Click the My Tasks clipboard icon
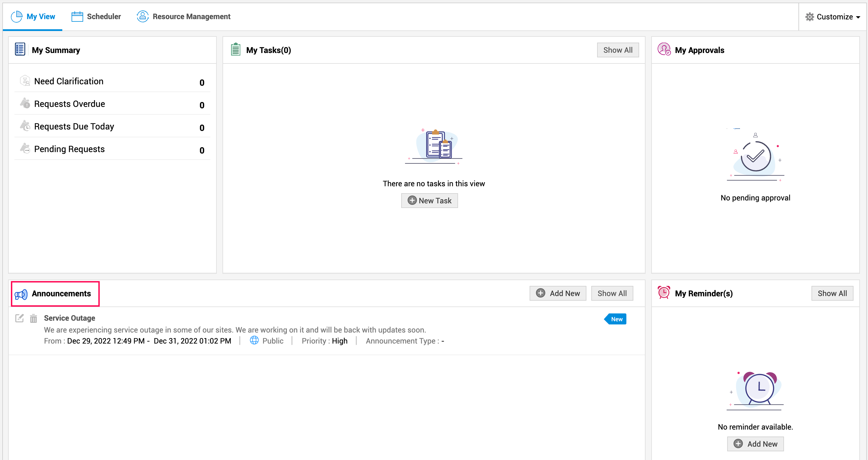Image resolution: width=868 pixels, height=460 pixels. [236, 50]
